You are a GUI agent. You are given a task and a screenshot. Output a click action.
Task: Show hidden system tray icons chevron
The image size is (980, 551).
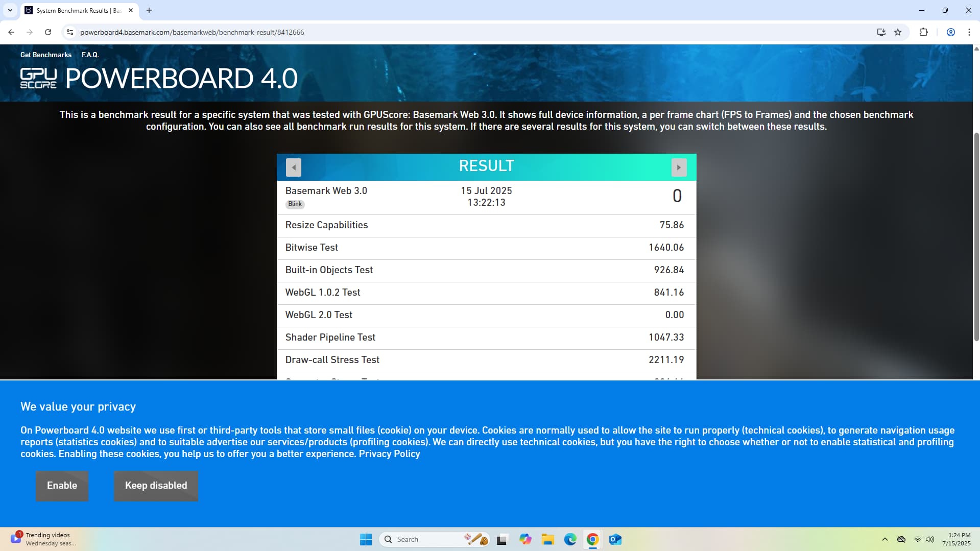(x=885, y=539)
